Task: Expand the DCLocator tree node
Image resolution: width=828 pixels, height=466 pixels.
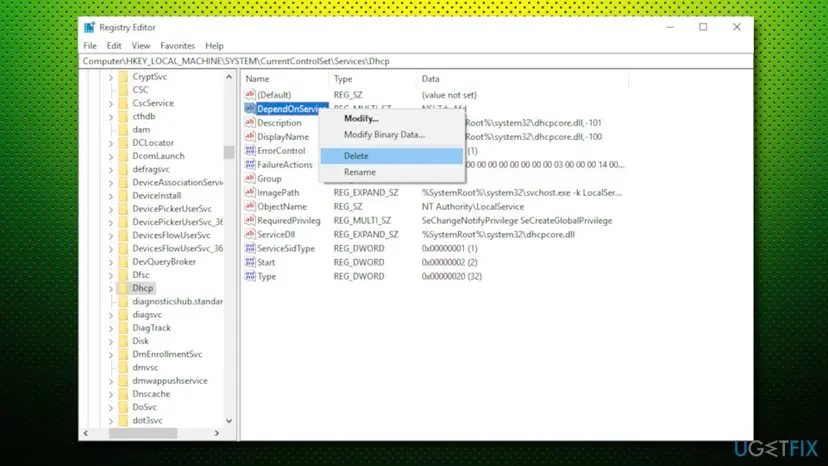Action: pyautogui.click(x=111, y=143)
